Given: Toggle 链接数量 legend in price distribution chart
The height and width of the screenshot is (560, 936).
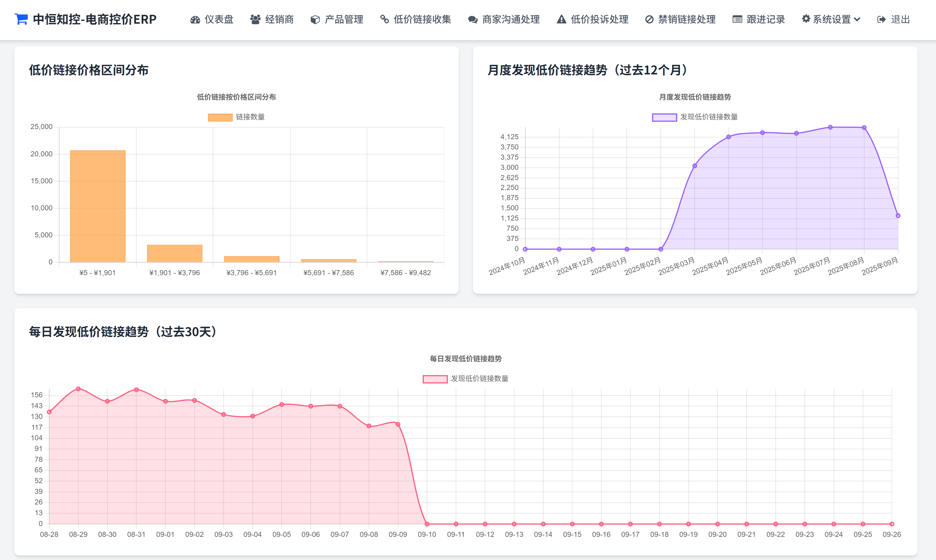Looking at the screenshot, I should pyautogui.click(x=250, y=117).
